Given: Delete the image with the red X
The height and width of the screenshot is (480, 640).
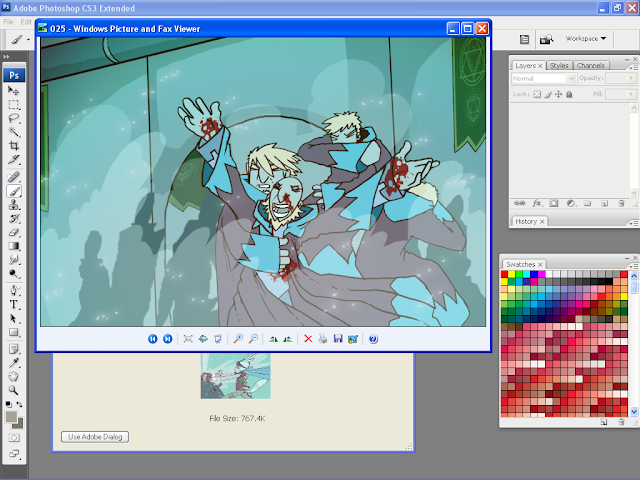Looking at the screenshot, I should tap(308, 339).
